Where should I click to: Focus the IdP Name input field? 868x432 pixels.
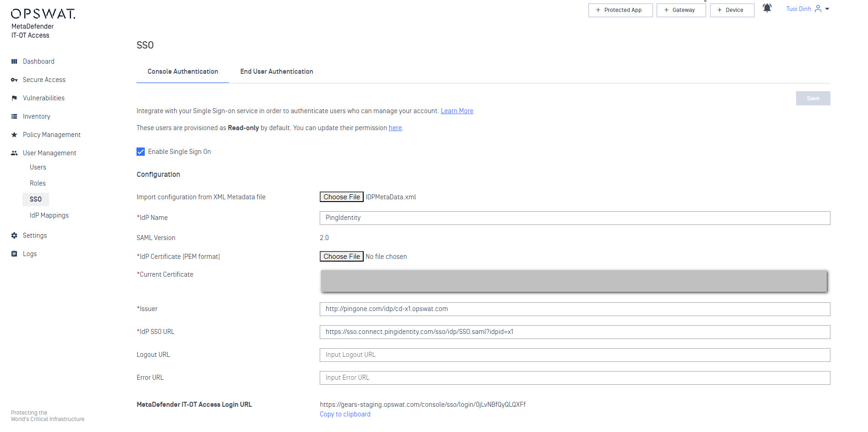pos(575,218)
